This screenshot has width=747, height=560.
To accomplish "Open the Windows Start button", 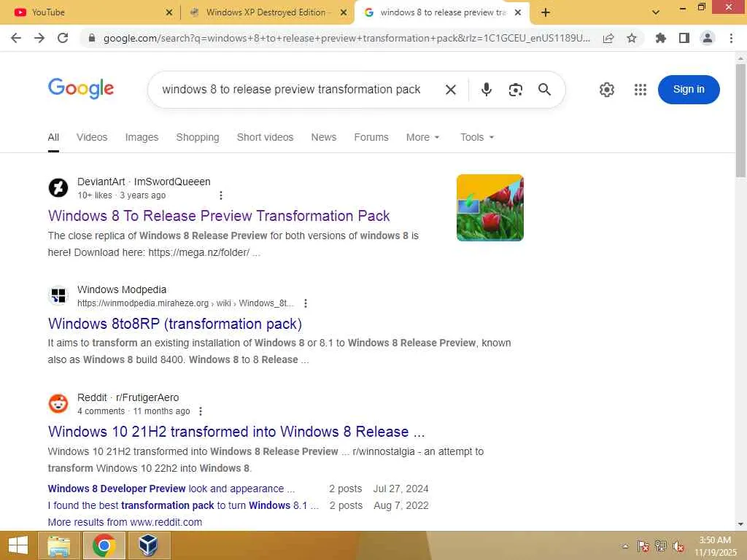I will tap(18, 545).
